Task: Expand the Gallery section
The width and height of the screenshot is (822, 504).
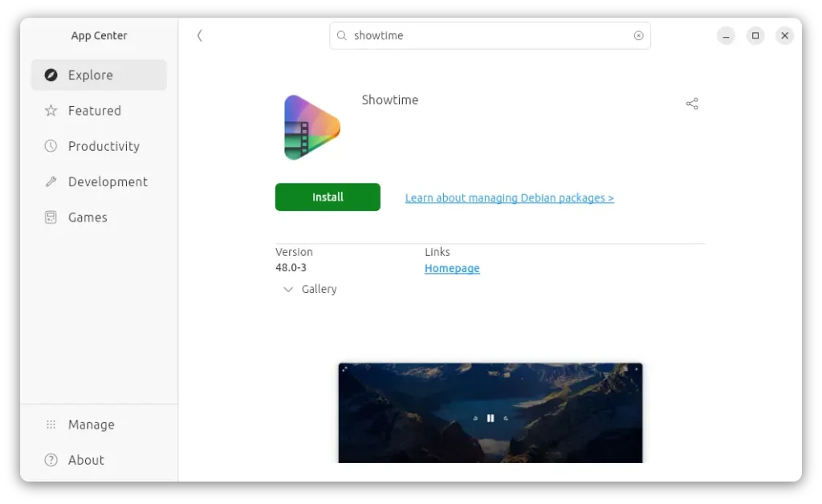Action: (309, 289)
